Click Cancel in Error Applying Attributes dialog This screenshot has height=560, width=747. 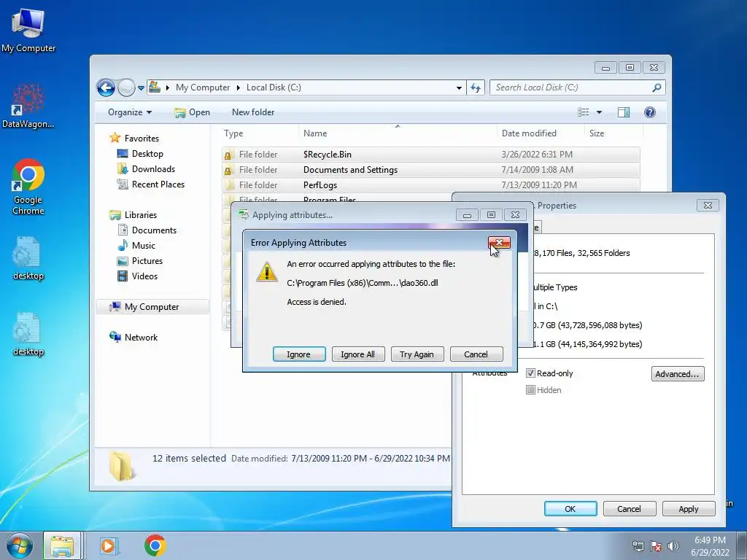[476, 354]
